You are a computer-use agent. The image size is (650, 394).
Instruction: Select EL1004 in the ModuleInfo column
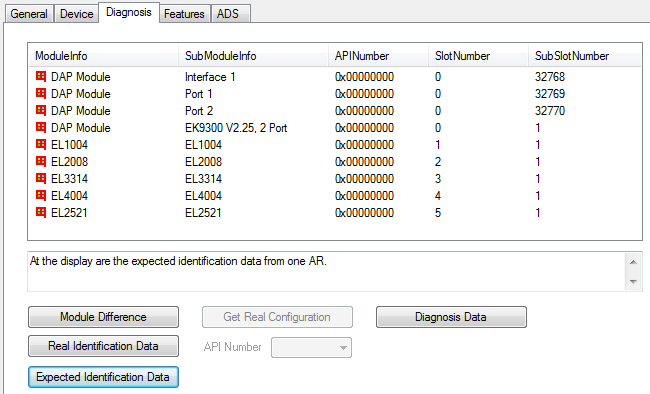pos(69,145)
